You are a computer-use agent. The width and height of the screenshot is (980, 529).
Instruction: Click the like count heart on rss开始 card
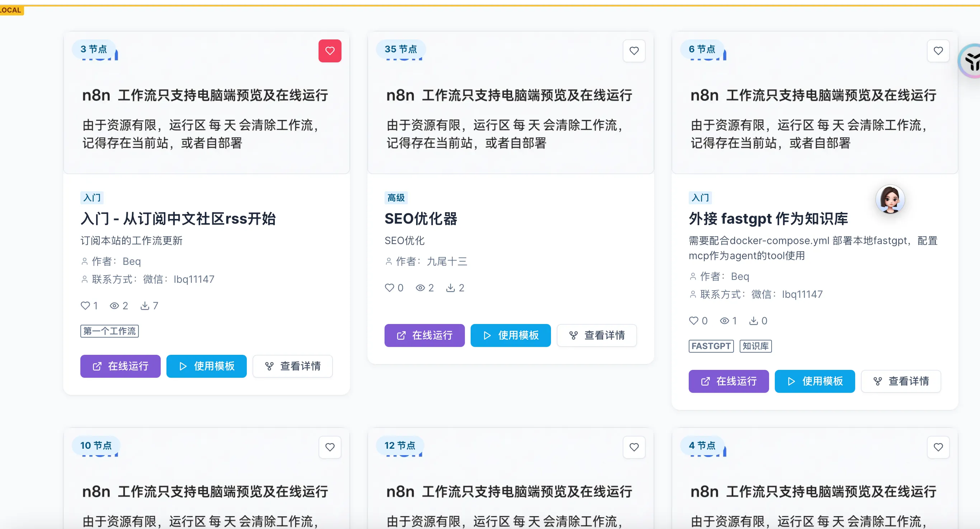coord(85,306)
